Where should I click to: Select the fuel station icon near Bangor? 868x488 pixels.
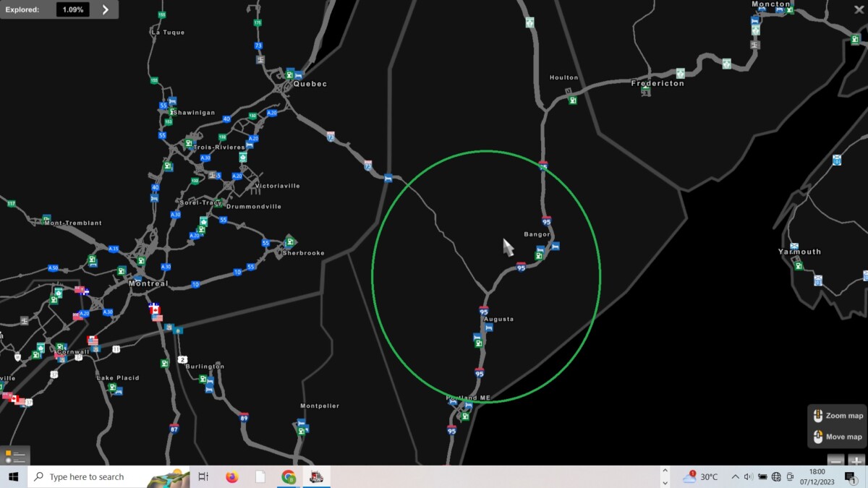(539, 254)
